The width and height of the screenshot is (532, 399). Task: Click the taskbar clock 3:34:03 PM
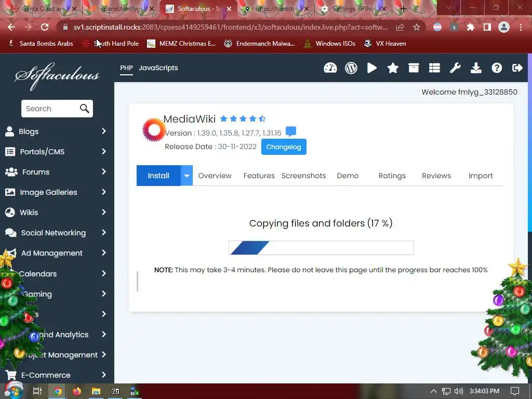484,391
